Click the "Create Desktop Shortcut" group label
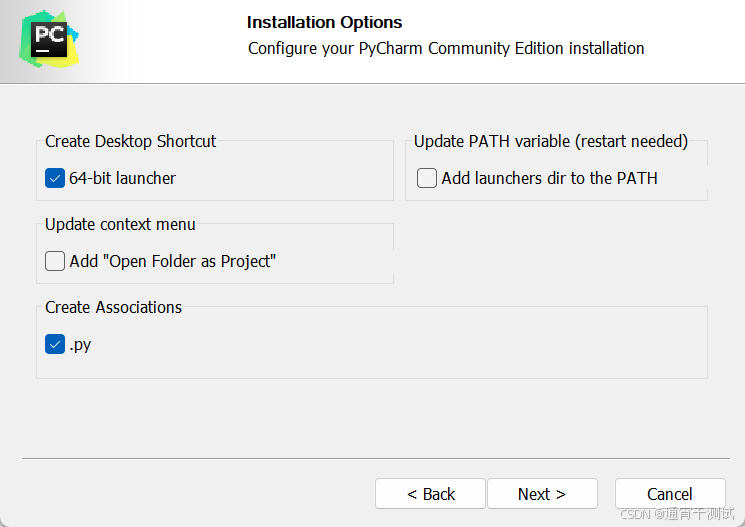Screen dimensions: 745x527 [x=131, y=141]
